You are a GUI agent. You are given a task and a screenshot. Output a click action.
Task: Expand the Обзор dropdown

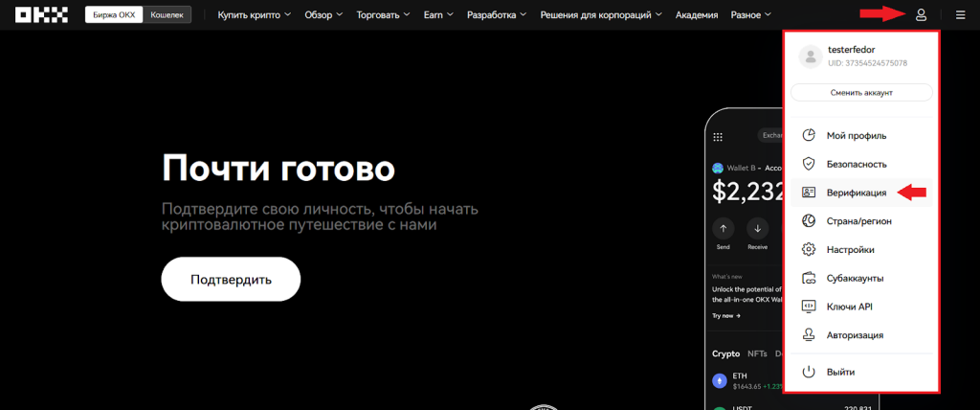[323, 14]
